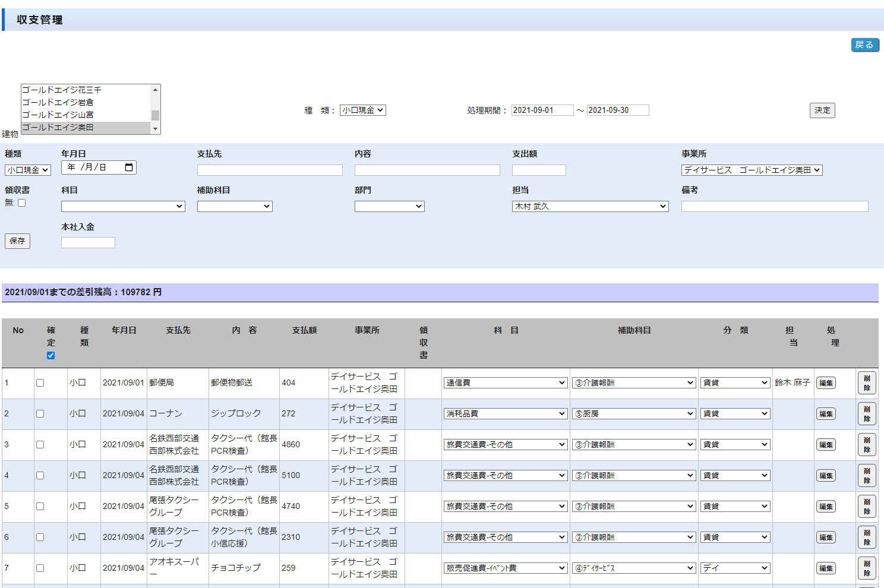Select ゴールドエイジ岩倉 in building list
884x588 pixels.
pos(58,102)
